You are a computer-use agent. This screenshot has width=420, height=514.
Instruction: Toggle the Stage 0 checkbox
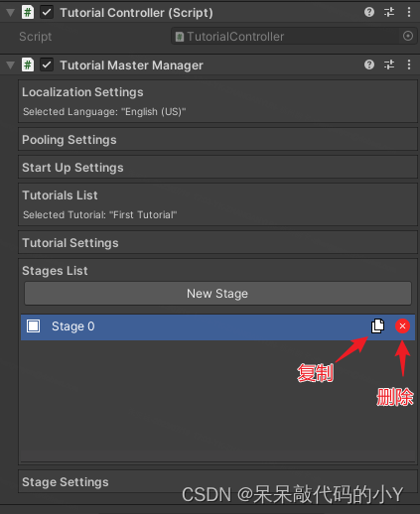tap(34, 326)
